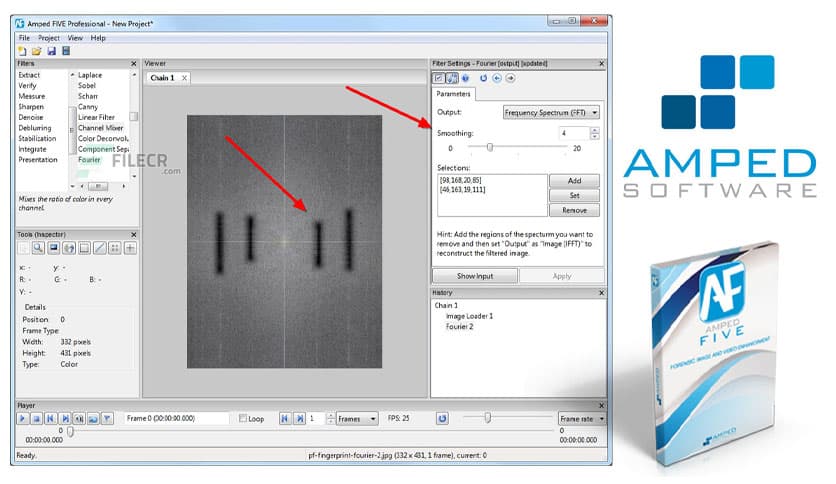Click the Smoothing value stepper arrows

(x=595, y=133)
